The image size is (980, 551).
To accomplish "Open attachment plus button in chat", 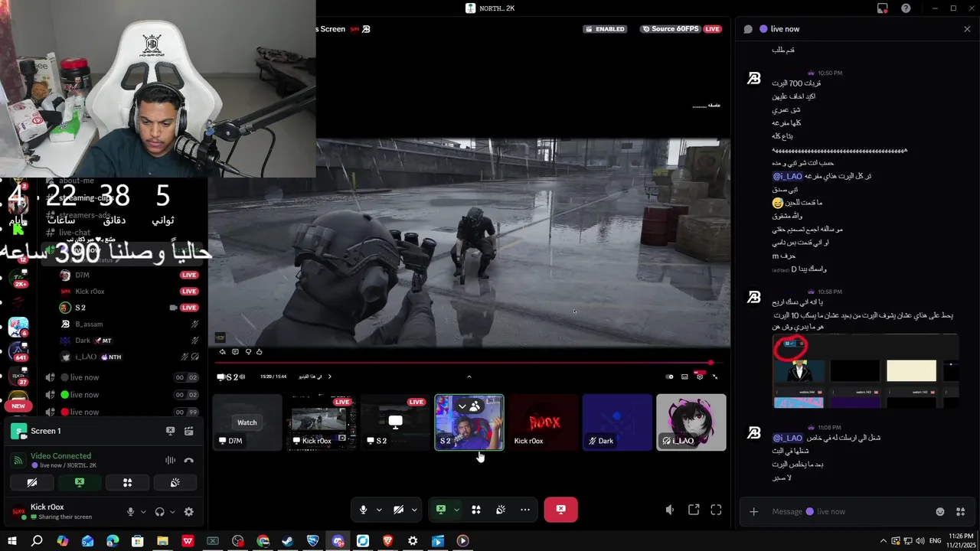I will pyautogui.click(x=753, y=511).
